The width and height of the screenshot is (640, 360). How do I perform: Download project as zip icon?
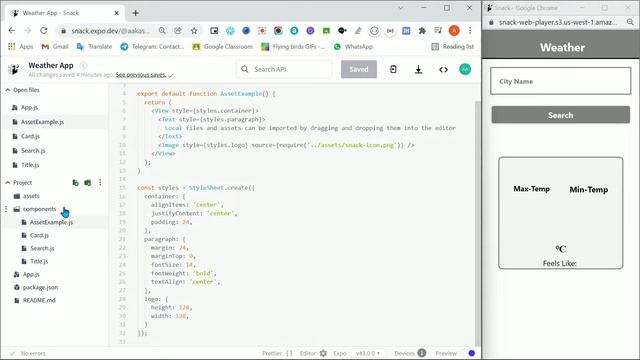pyautogui.click(x=418, y=69)
